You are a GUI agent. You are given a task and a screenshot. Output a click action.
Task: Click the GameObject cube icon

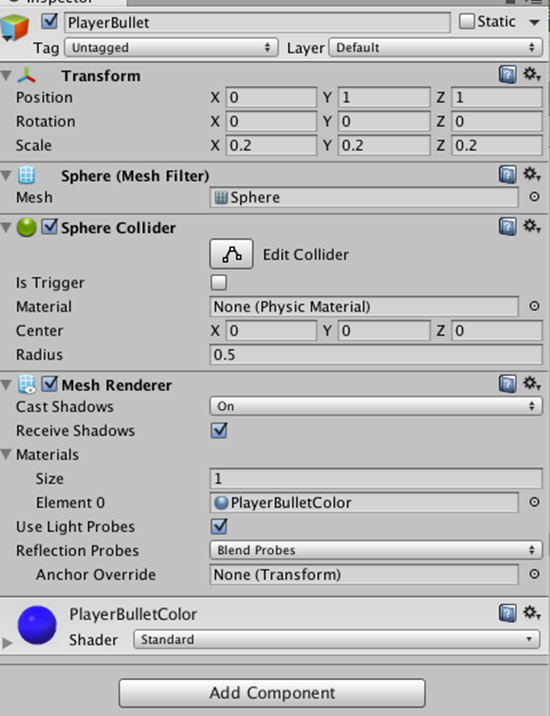click(15, 27)
